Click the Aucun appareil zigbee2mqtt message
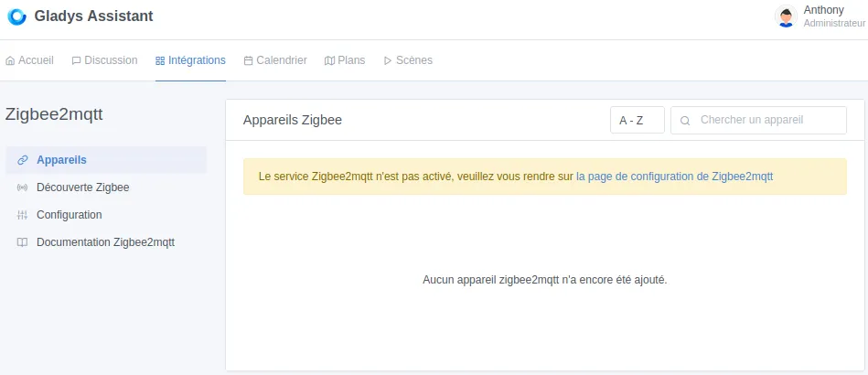This screenshot has height=375, width=868. [x=545, y=280]
